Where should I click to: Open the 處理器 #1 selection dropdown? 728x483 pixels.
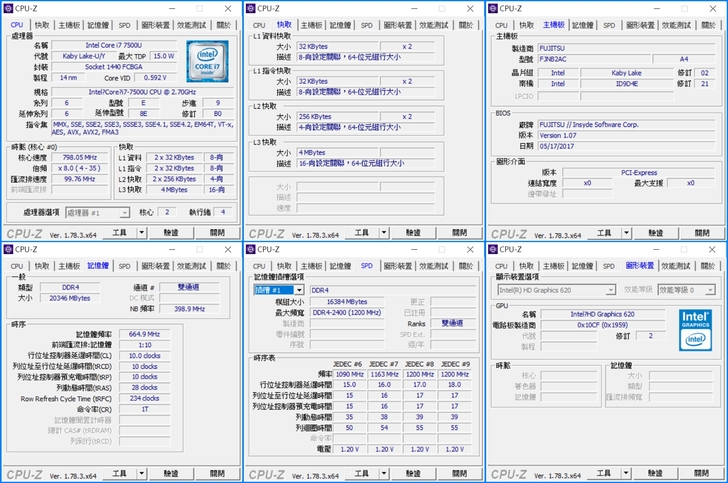pos(98,213)
